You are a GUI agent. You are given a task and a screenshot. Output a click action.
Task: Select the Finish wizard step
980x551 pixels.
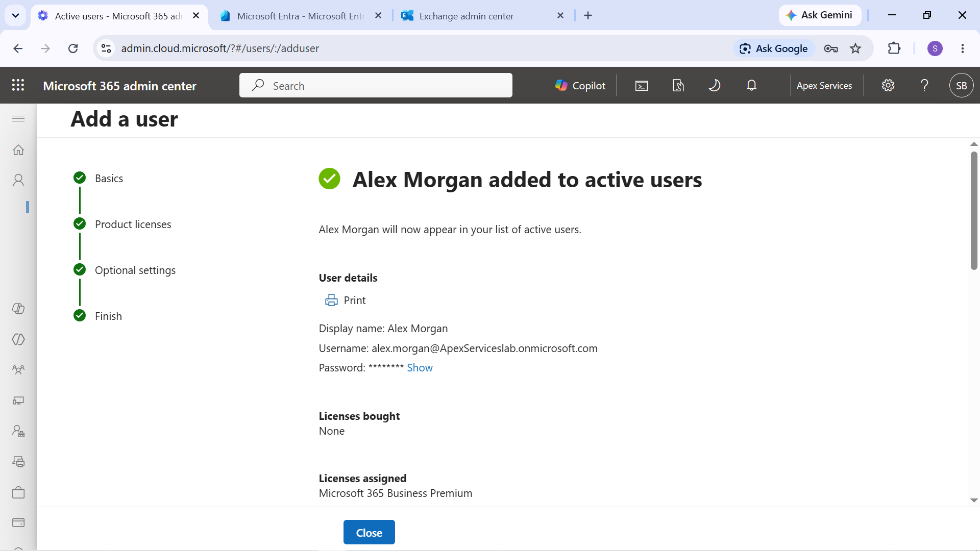click(98, 316)
